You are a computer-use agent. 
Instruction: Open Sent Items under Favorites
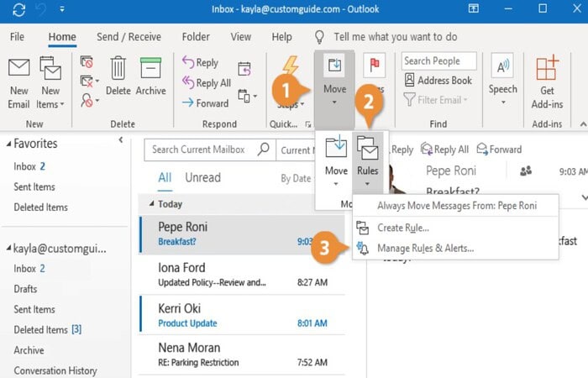click(x=34, y=186)
